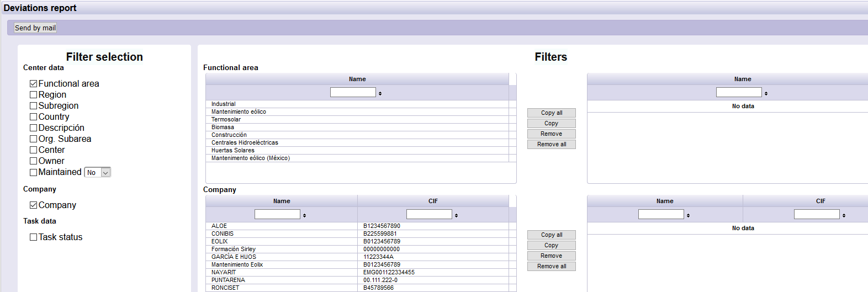Click Copy button in Company section
This screenshot has width=868, height=292.
551,245
